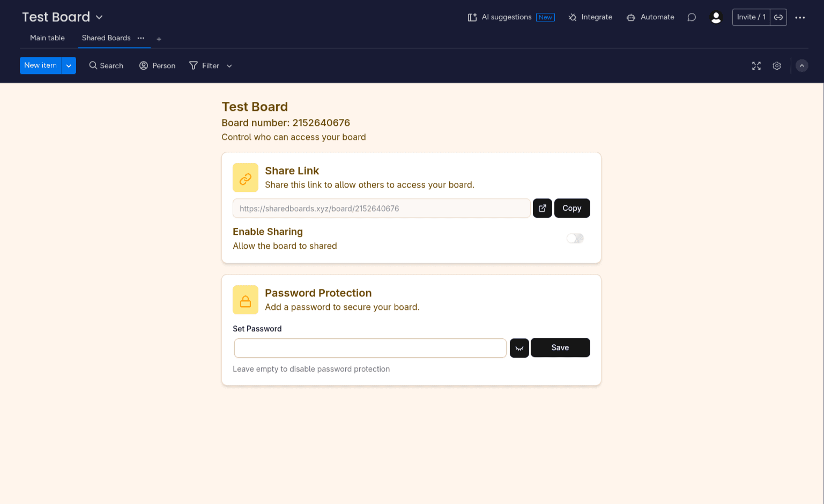The height and width of the screenshot is (504, 824).
Task: Toggle the Enable Sharing switch
Action: (575, 238)
